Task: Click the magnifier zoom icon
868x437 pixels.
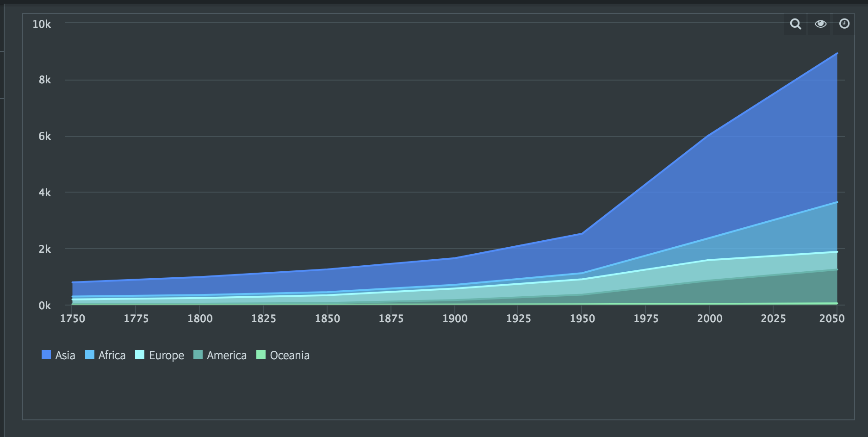Action: coord(795,24)
